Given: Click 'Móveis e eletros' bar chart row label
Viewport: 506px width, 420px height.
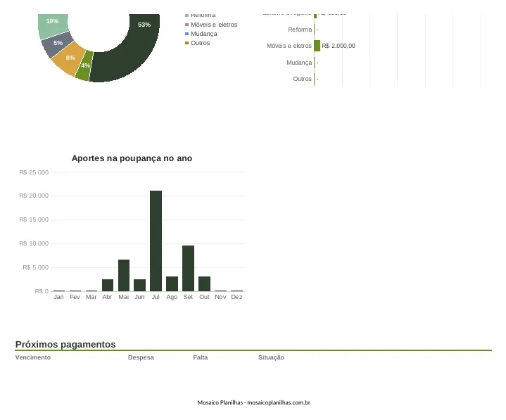Looking at the screenshot, I should coord(289,46).
